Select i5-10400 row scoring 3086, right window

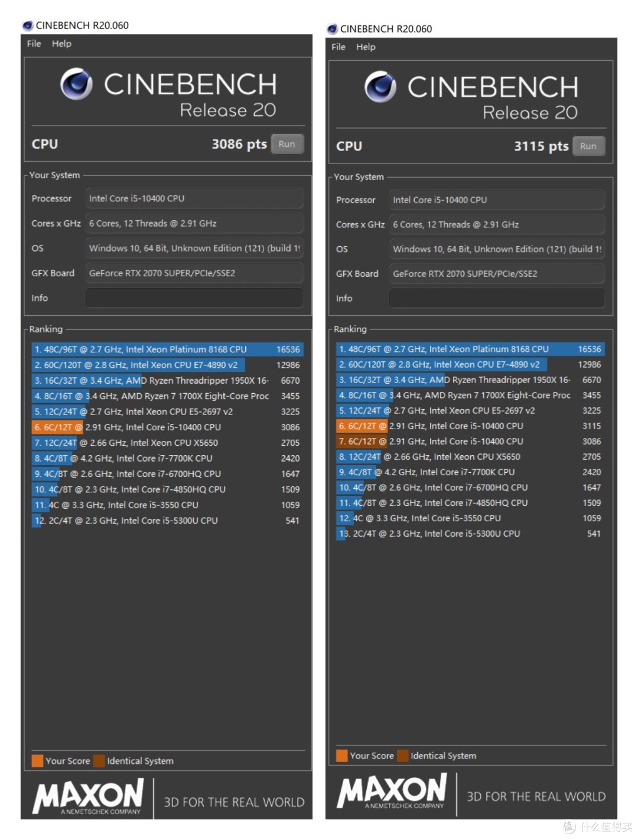(x=470, y=441)
